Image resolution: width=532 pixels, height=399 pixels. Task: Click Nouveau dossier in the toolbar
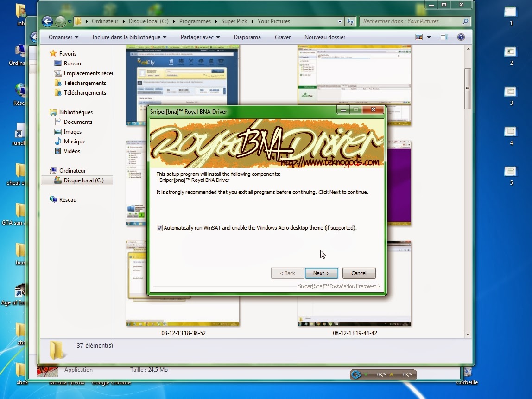(x=325, y=37)
